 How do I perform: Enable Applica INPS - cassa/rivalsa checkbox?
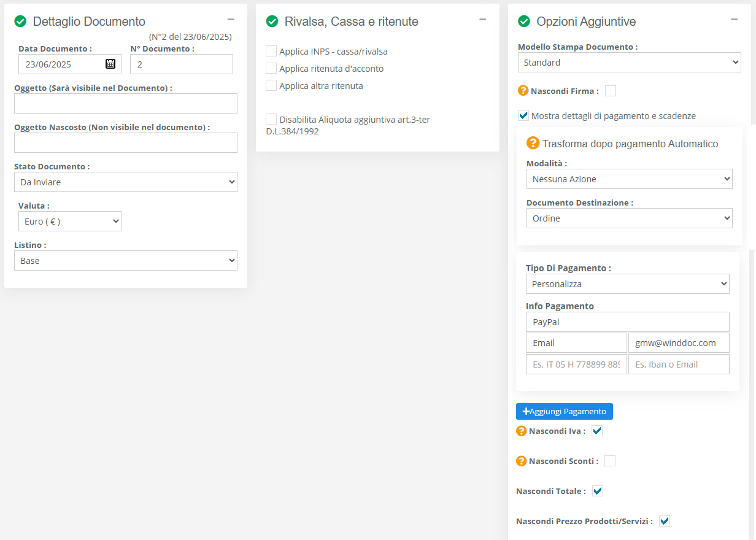[x=271, y=51]
